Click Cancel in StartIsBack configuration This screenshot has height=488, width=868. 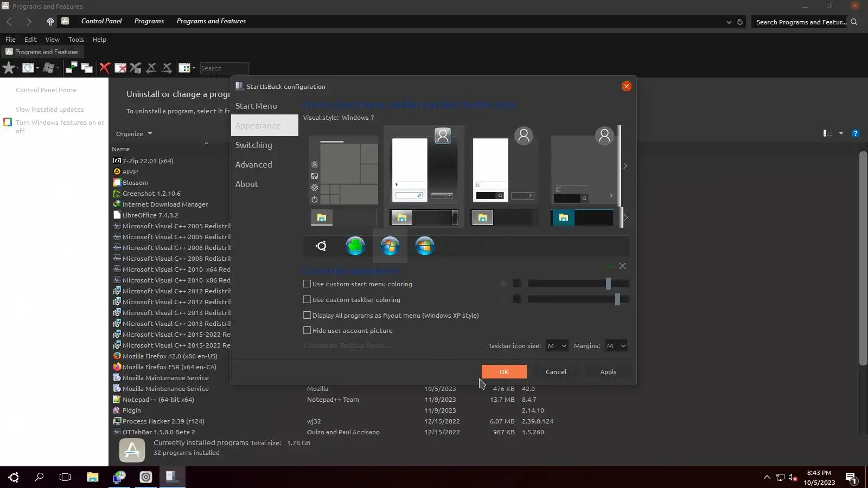556,372
